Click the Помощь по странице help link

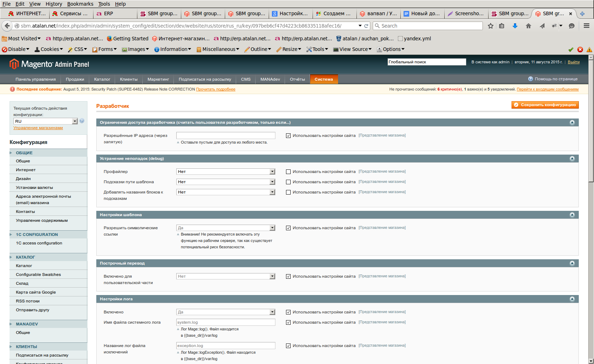pos(553,79)
